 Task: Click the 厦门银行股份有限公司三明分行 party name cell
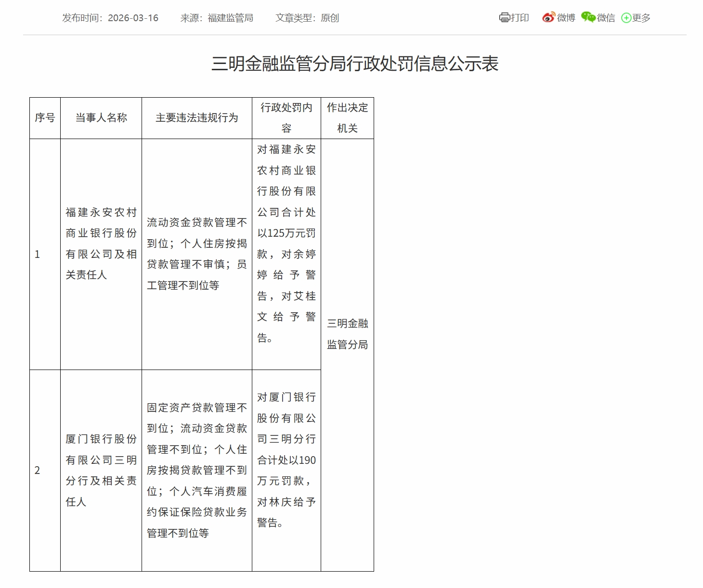[x=101, y=470]
